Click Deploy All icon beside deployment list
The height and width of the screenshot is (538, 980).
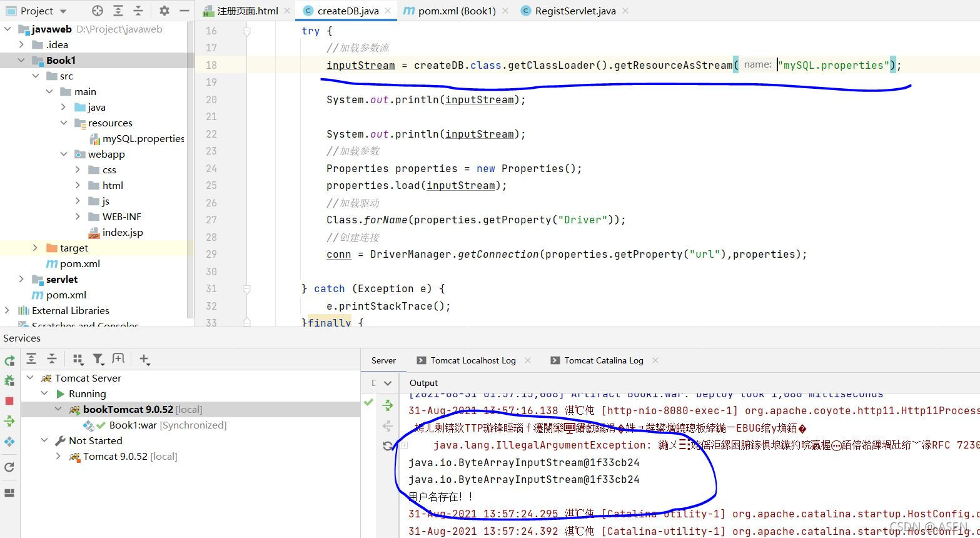[x=388, y=405]
